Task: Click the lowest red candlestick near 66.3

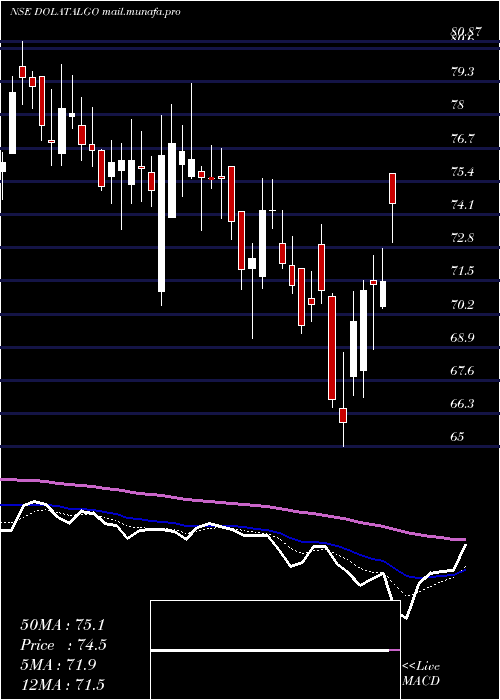Action: [x=343, y=415]
